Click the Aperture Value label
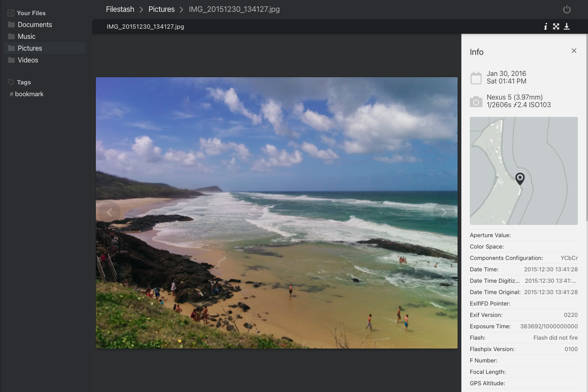The image size is (588, 392). click(490, 235)
